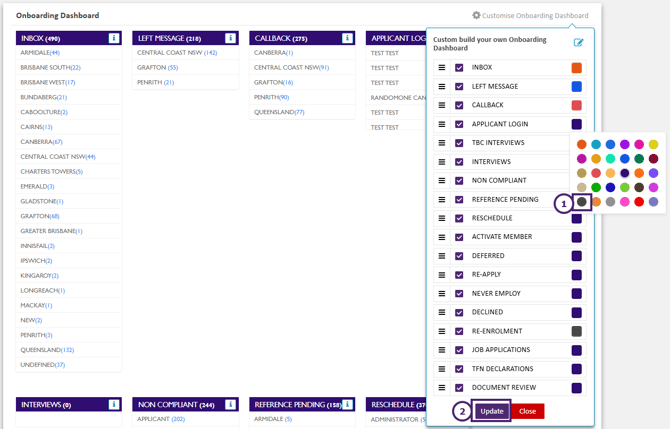Toggle the JOB APPLICATIONS checkbox
670x429 pixels.
[x=459, y=350]
